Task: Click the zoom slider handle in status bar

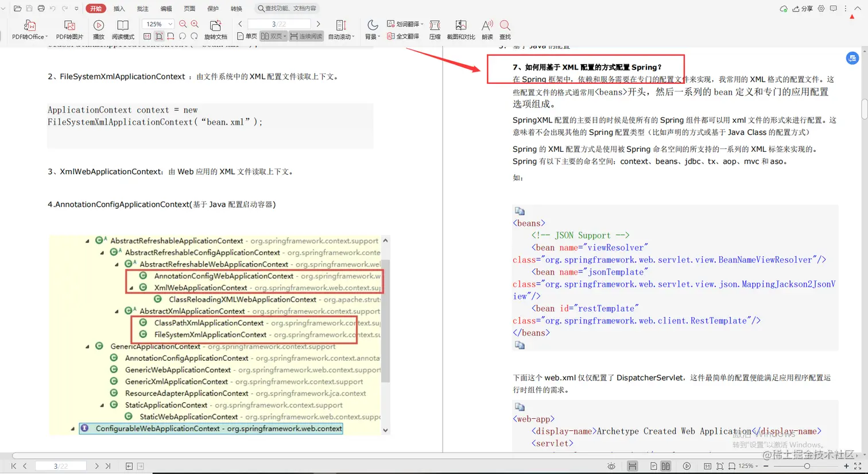Action: pyautogui.click(x=807, y=466)
